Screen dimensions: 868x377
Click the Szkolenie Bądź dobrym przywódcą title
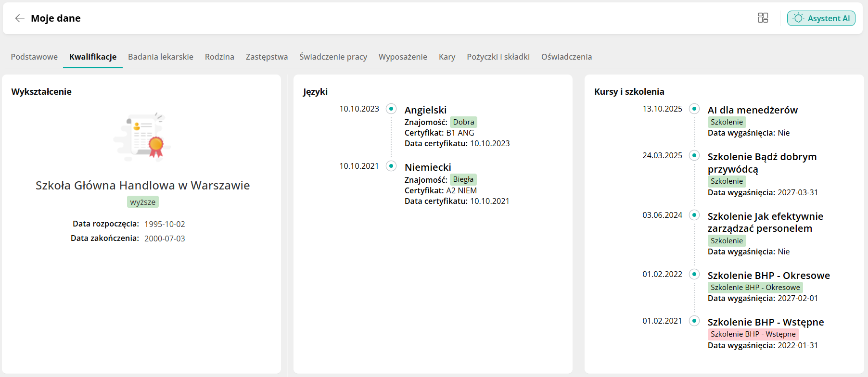click(x=762, y=163)
